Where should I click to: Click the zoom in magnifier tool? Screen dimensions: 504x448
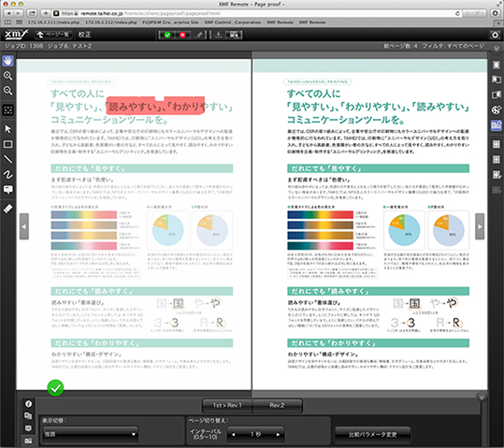click(8, 76)
